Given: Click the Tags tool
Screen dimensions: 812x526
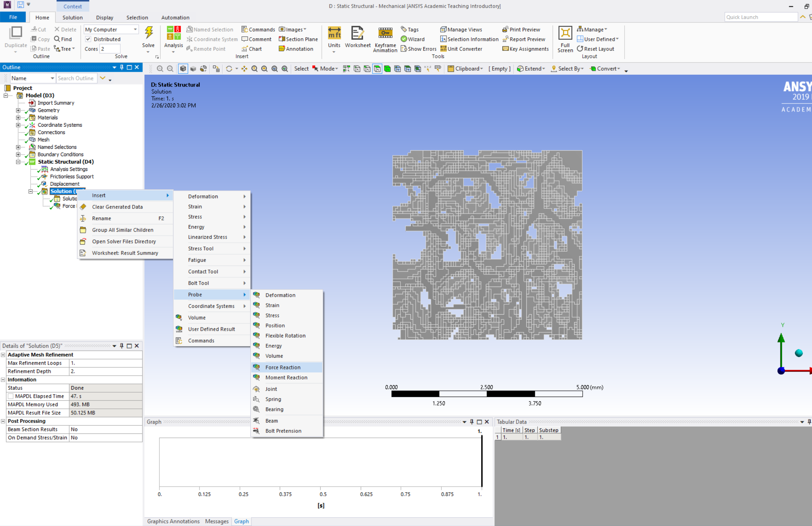Looking at the screenshot, I should click(x=410, y=29).
